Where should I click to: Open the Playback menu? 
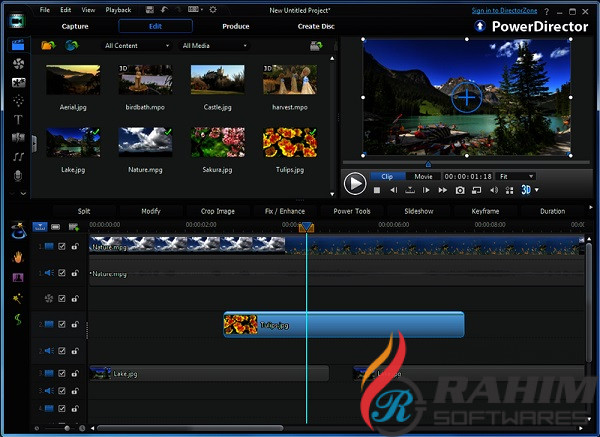click(x=118, y=10)
